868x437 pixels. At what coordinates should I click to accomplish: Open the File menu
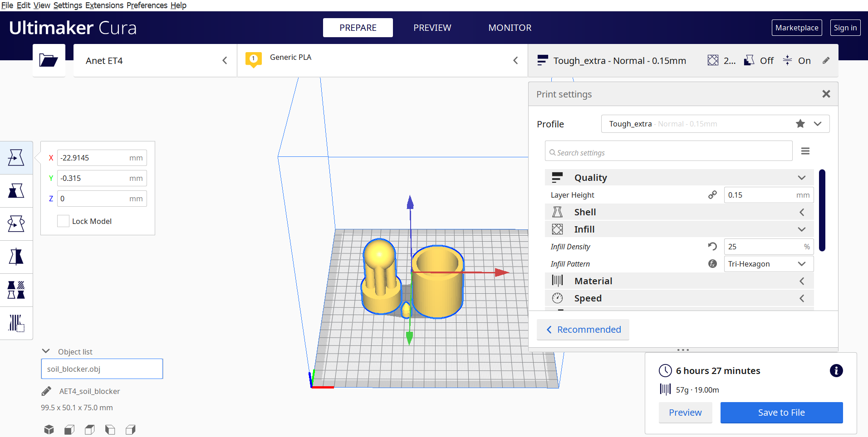coord(7,5)
